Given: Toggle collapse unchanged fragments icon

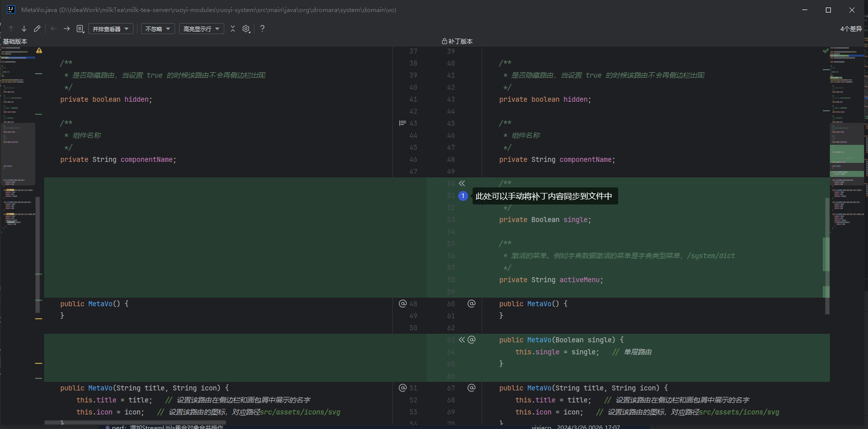Looking at the screenshot, I should [x=233, y=29].
